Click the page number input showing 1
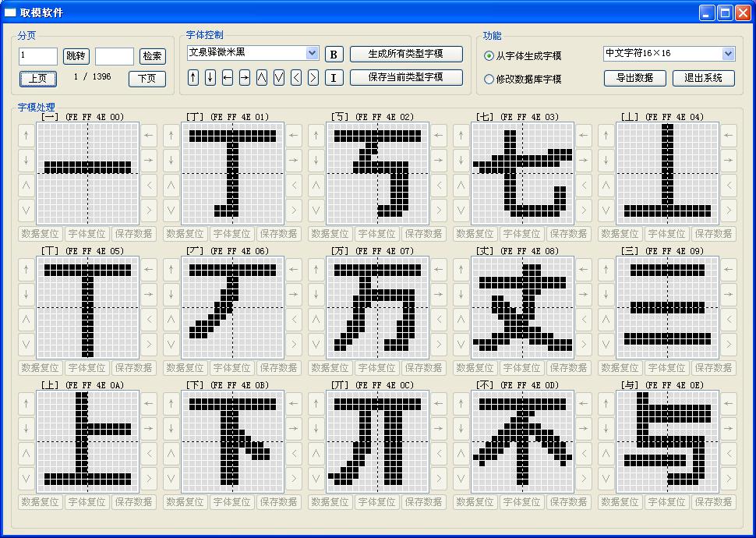The image size is (756, 538). 37,55
